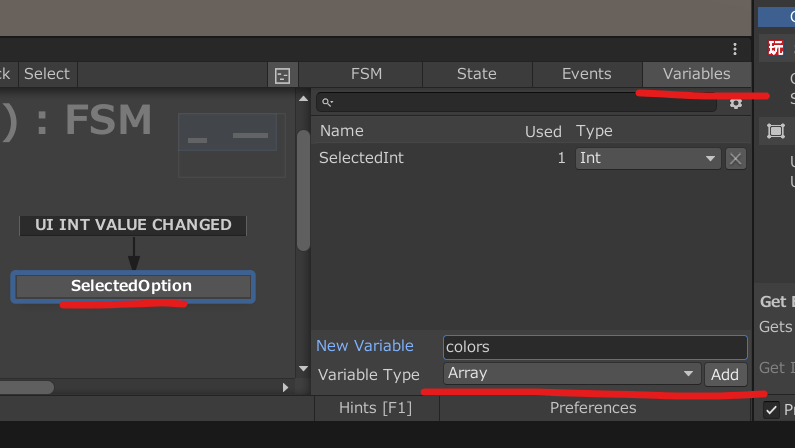Open Preferences in the bottom bar
The height and width of the screenshot is (448, 795).
pyautogui.click(x=592, y=408)
